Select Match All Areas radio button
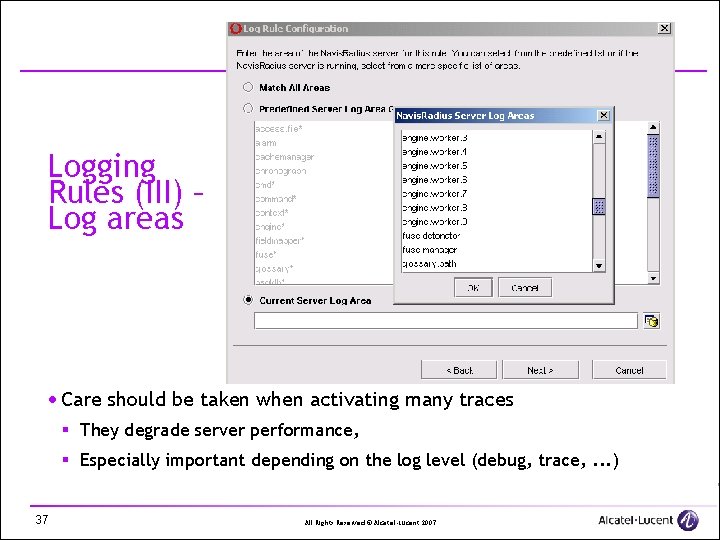Screen dimensions: 720x540 point(248,87)
